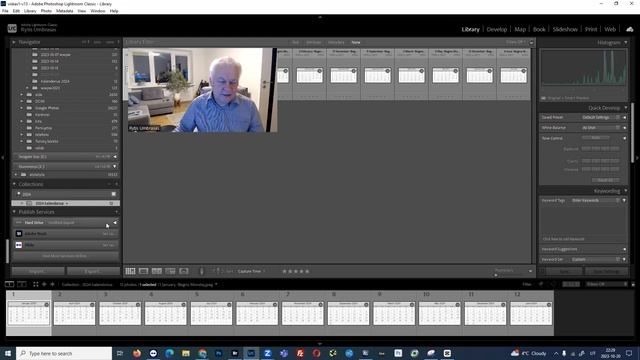
Task: Open the White Balance dropdown
Action: pyautogui.click(x=600, y=128)
